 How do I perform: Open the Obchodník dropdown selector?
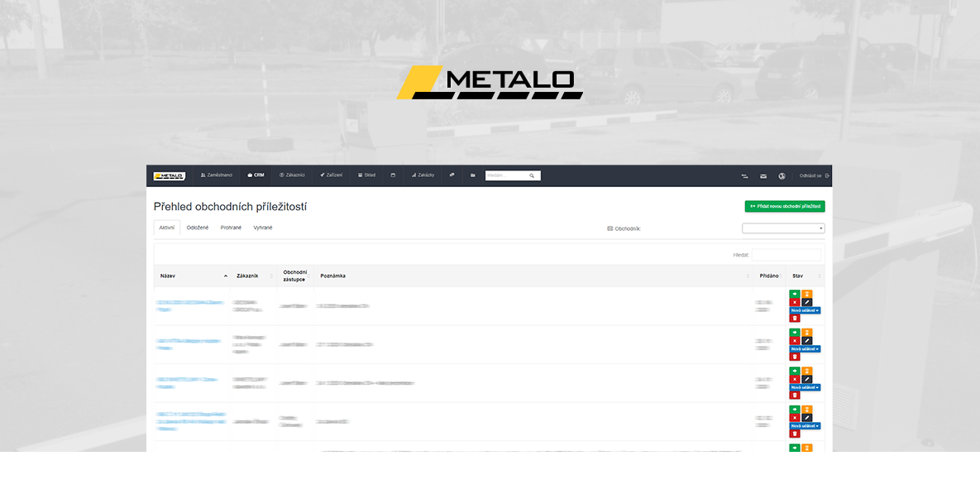click(x=783, y=228)
